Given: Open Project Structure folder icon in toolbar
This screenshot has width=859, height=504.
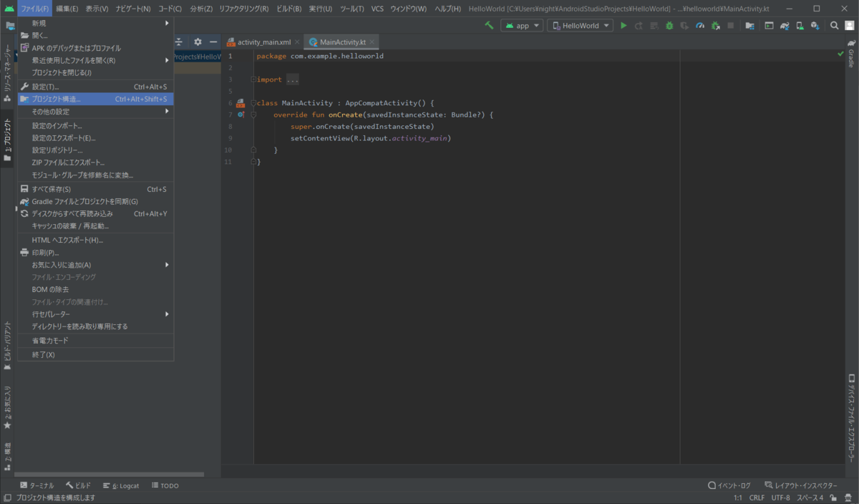Looking at the screenshot, I should click(x=749, y=25).
